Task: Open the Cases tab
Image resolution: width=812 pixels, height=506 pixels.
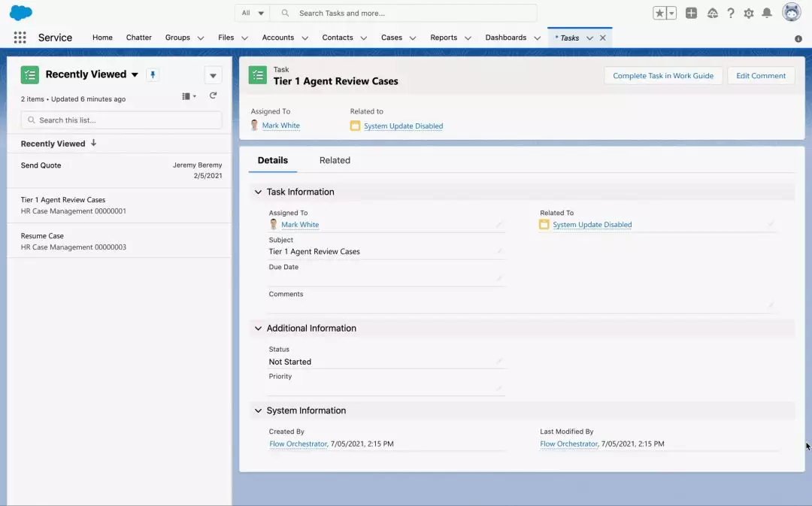Action: coord(392,38)
